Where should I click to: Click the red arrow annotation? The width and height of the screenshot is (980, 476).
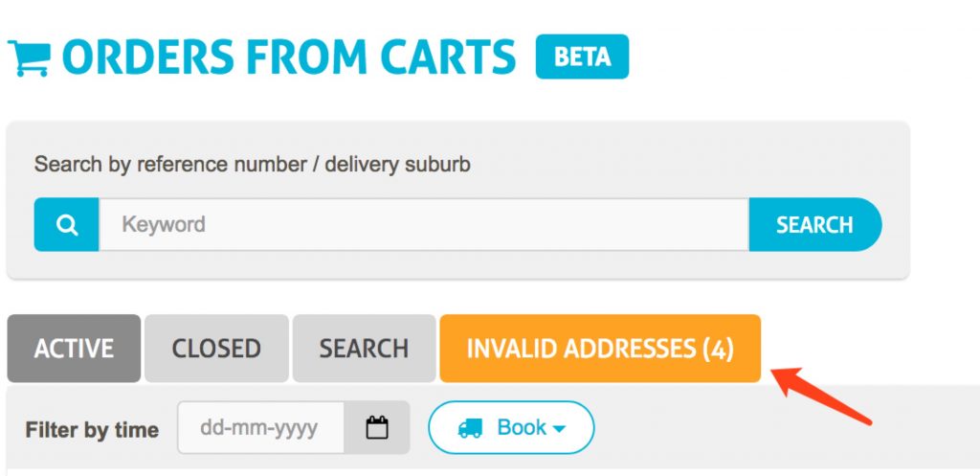(822, 397)
